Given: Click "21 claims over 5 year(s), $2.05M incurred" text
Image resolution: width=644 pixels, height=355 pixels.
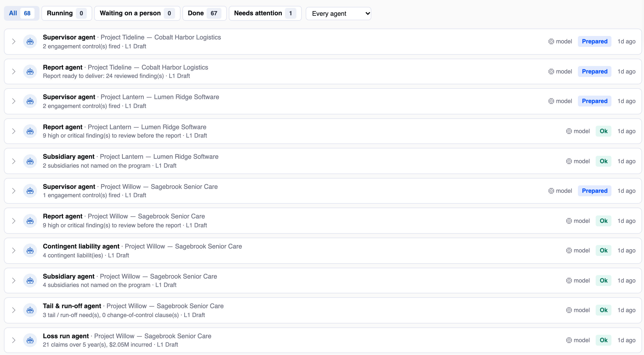Looking at the screenshot, I should pyautogui.click(x=97, y=345).
